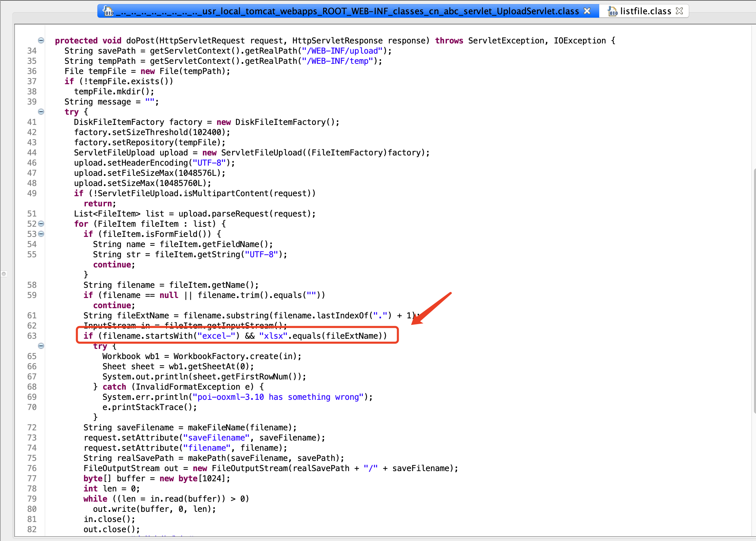This screenshot has height=541, width=756.
Task: Click the "/WEB-INF/upload" path string
Action: tap(342, 51)
